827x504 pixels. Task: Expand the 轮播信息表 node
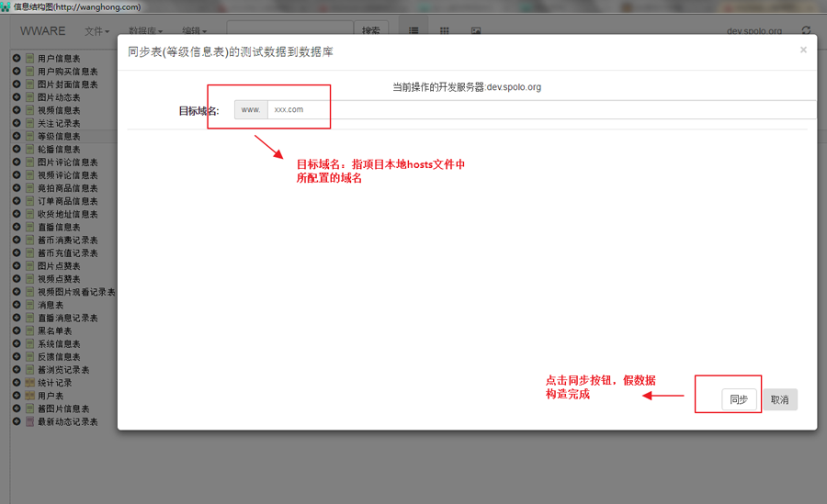[17, 149]
